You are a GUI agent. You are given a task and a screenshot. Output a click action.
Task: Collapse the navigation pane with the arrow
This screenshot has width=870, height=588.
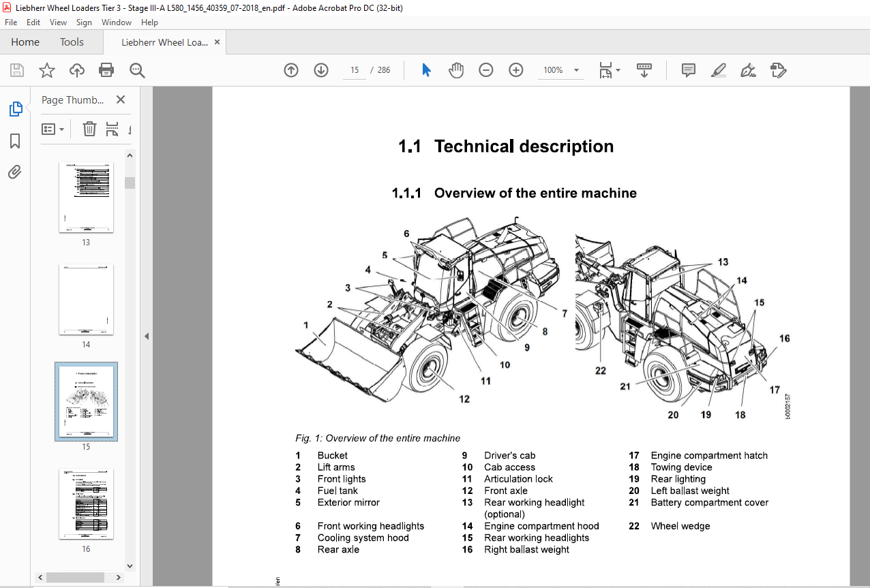click(146, 336)
